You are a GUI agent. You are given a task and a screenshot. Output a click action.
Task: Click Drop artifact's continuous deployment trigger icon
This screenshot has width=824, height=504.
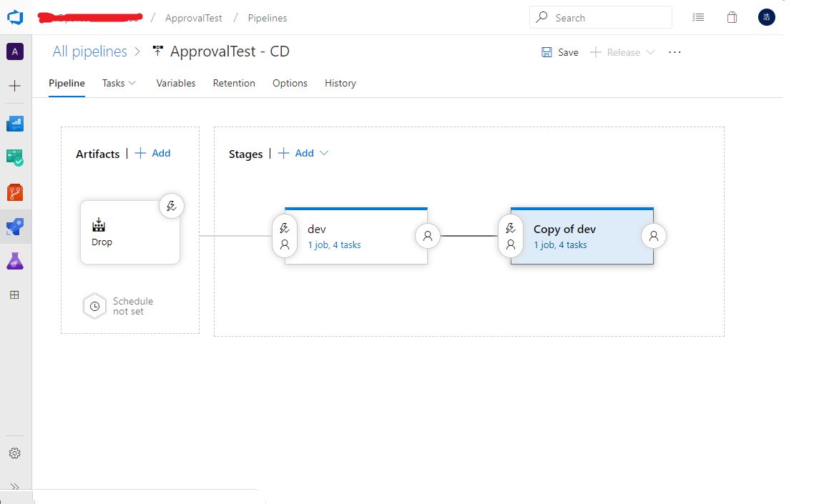tap(171, 207)
